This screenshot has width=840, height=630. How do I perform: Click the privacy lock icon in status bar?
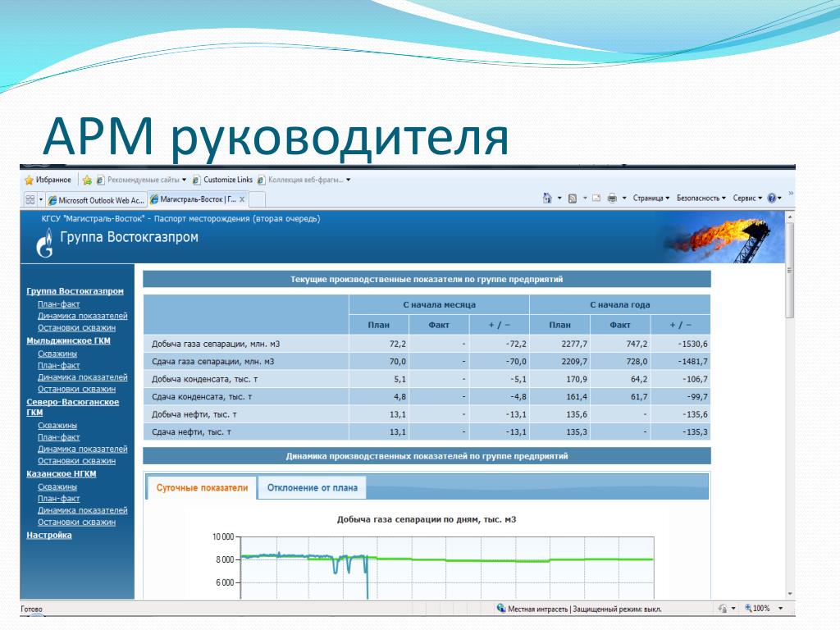(723, 609)
